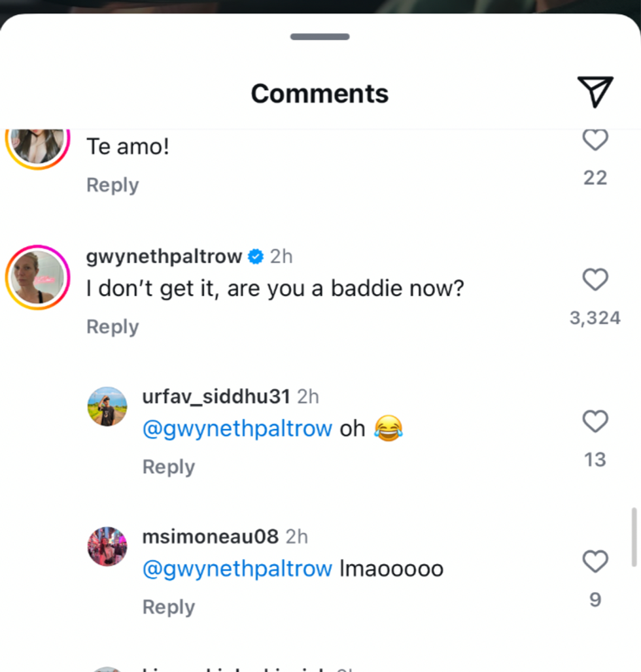Open gwynethpaltrow's profile picture story
Screen dimensions: 641x672
tap(38, 277)
